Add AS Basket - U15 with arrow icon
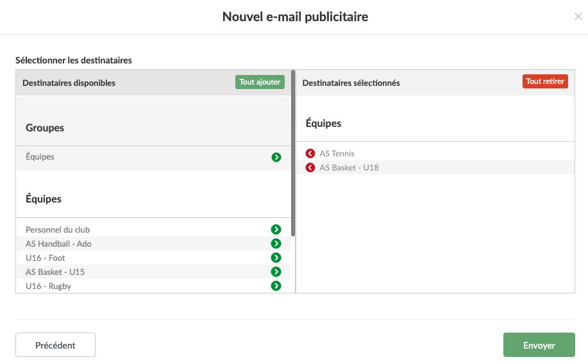 click(276, 272)
